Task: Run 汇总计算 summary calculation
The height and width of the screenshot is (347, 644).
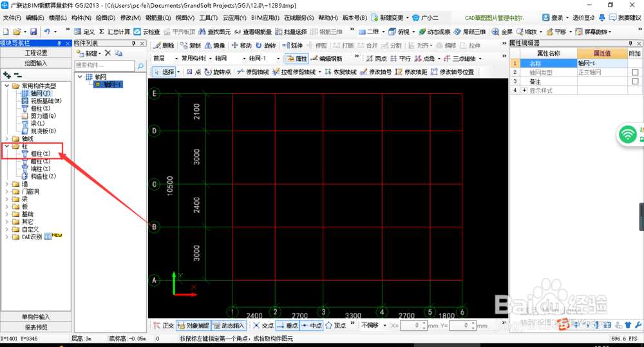Action: [115, 32]
